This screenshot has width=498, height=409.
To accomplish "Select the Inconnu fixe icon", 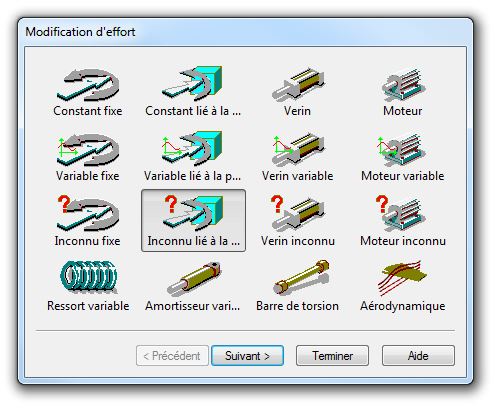I will pyautogui.click(x=88, y=213).
